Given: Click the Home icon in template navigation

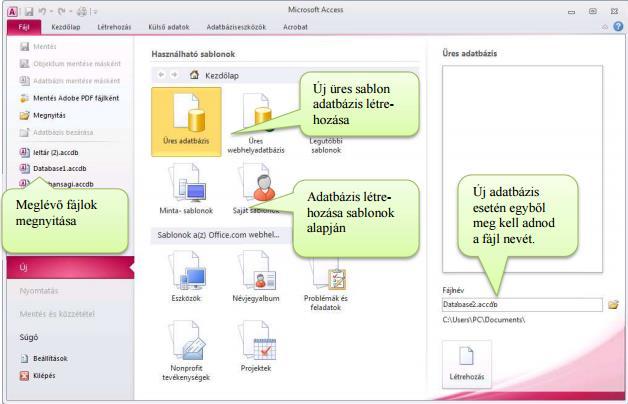Looking at the screenshot, I should pos(194,75).
